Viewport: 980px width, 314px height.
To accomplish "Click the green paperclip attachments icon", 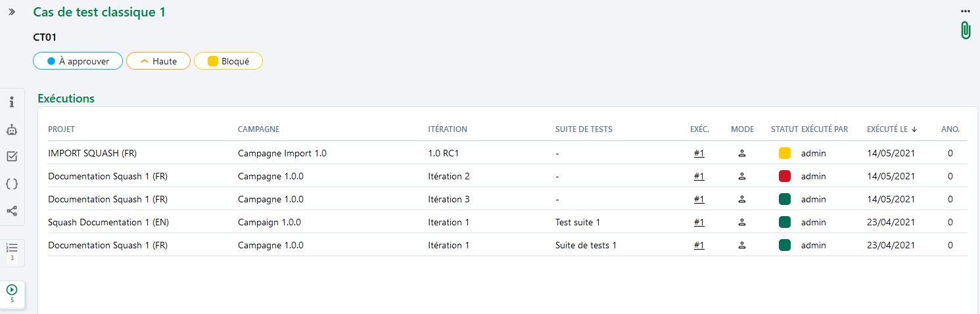I will (965, 30).
